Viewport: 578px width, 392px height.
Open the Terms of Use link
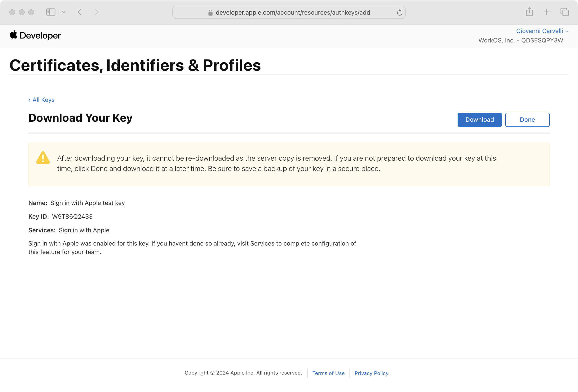[328, 373]
